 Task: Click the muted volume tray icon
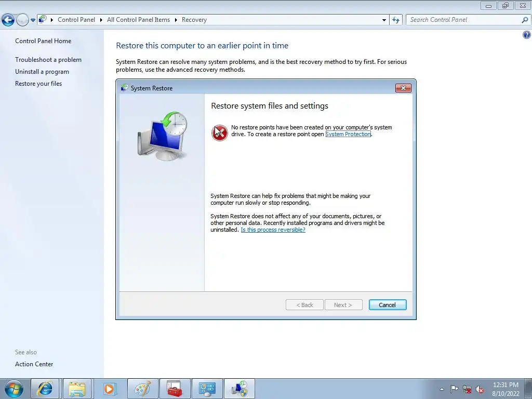tap(480, 390)
